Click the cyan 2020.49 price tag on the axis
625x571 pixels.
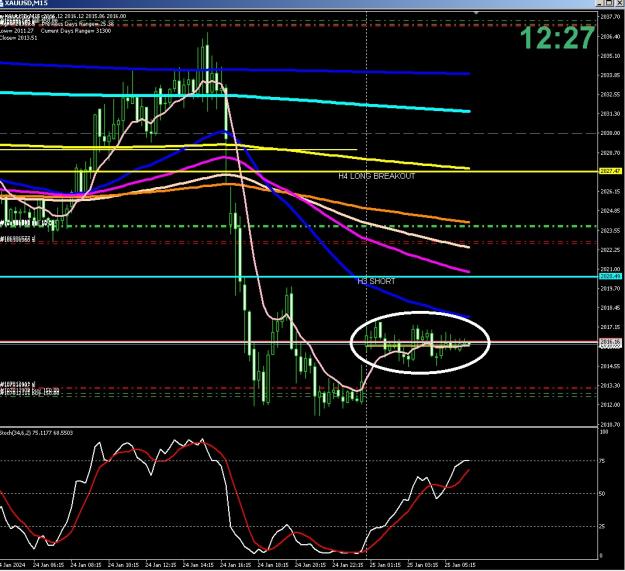click(x=610, y=277)
